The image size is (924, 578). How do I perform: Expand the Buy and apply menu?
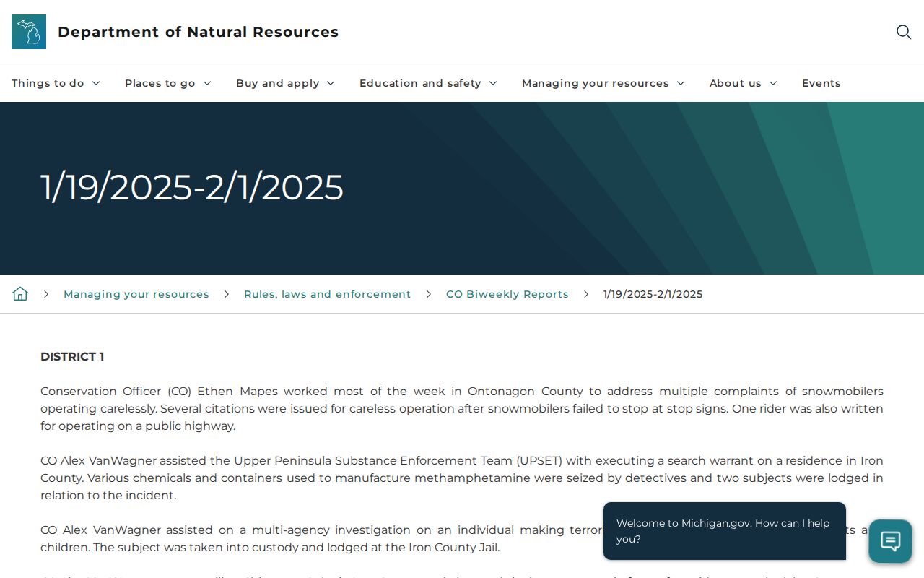[x=285, y=83]
